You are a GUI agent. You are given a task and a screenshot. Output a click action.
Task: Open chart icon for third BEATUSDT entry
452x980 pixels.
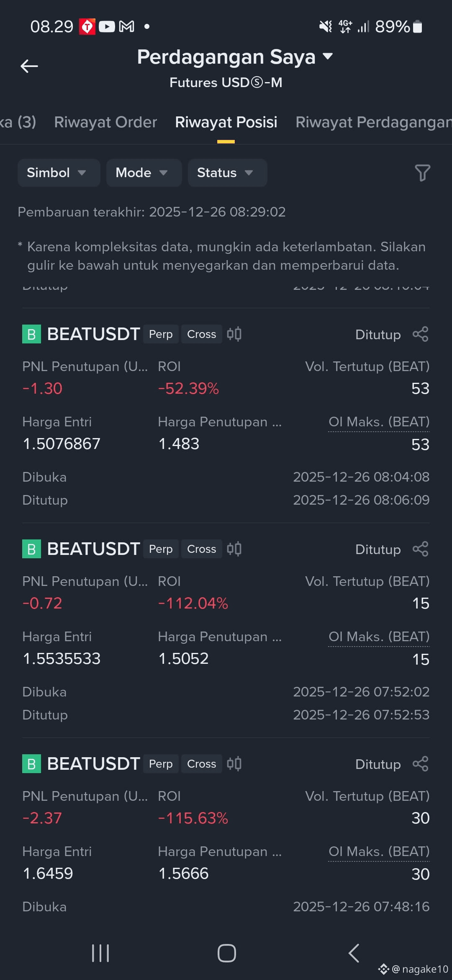(234, 764)
